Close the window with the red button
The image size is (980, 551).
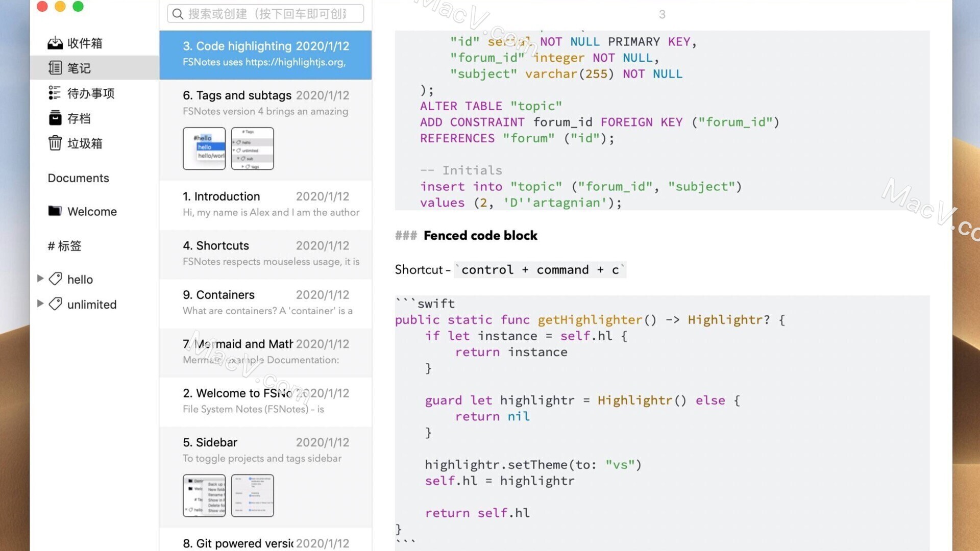42,6
